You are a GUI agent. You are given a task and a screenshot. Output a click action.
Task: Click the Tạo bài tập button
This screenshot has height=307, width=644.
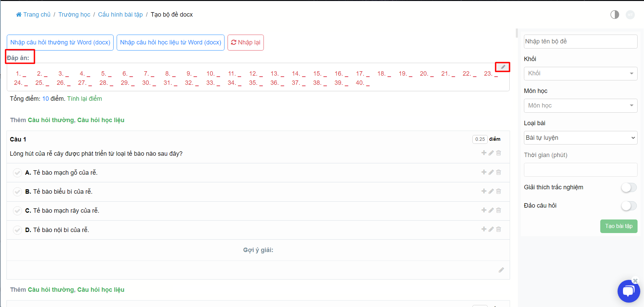(x=619, y=226)
